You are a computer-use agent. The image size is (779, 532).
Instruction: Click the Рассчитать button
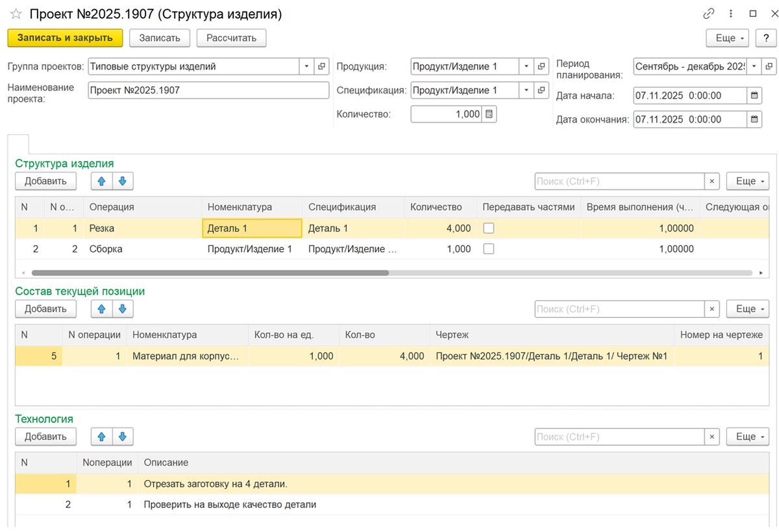(231, 38)
